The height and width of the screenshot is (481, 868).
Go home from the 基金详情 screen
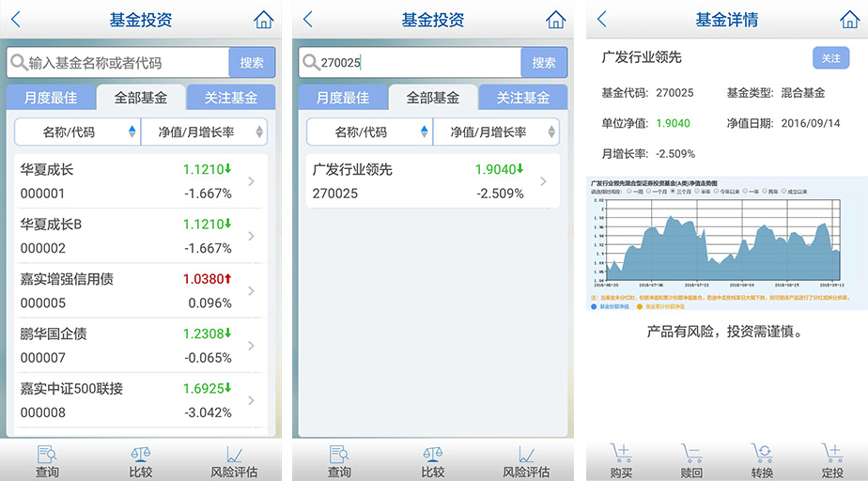click(849, 20)
